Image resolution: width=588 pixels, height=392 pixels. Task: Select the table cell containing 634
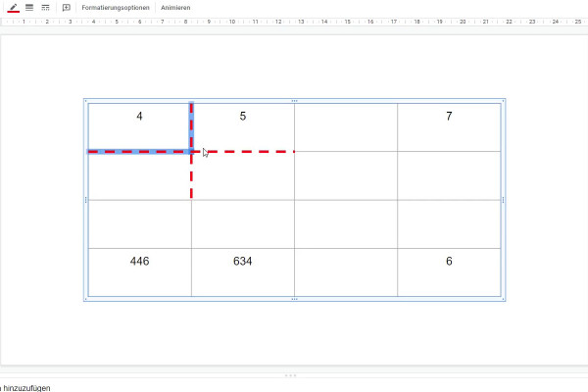(243, 272)
